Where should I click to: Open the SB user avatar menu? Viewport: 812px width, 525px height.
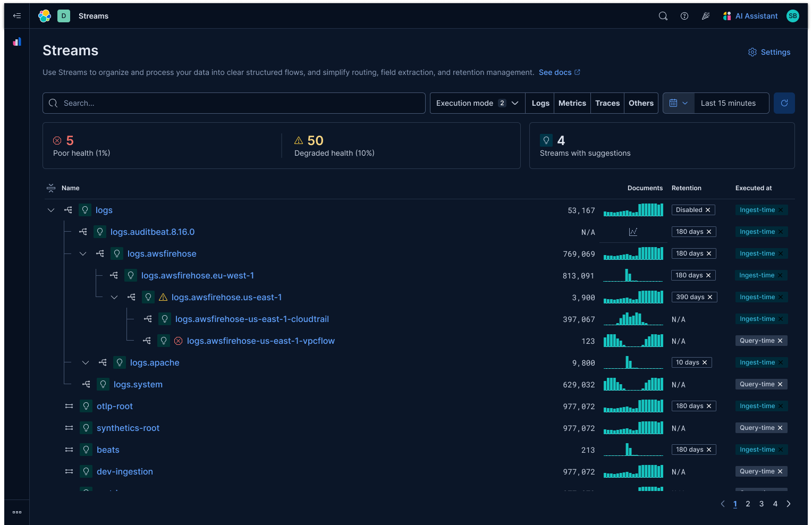coord(793,16)
